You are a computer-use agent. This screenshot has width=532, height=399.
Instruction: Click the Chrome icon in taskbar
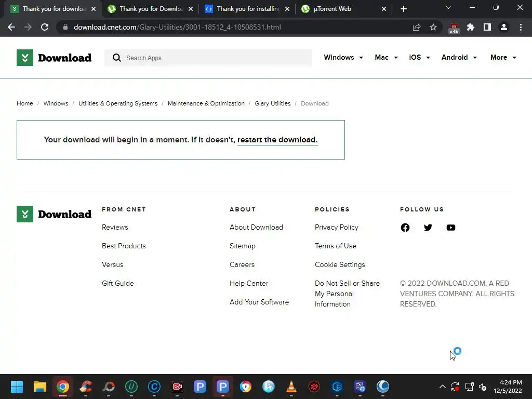click(x=63, y=387)
